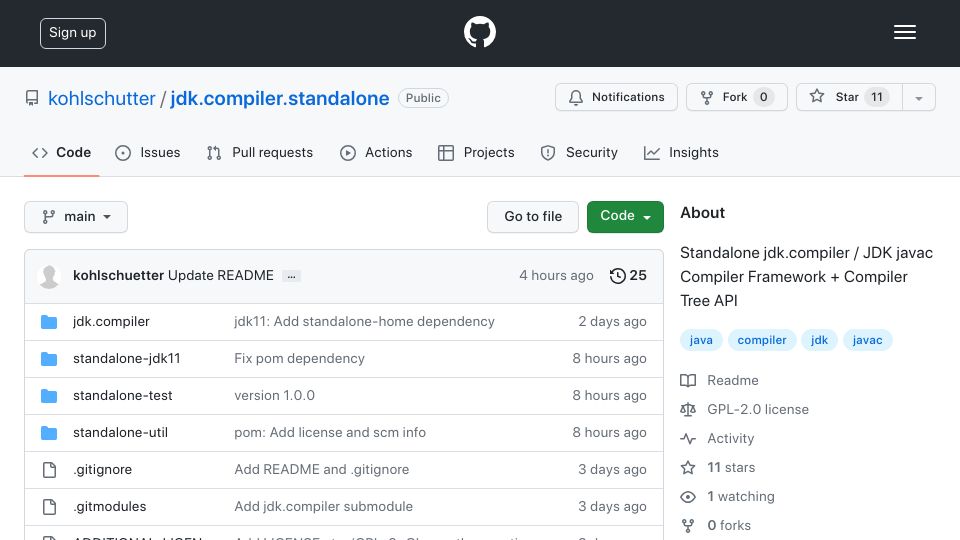Screen dimensions: 960x540
Task: Select the Code tab
Action: [x=62, y=152]
